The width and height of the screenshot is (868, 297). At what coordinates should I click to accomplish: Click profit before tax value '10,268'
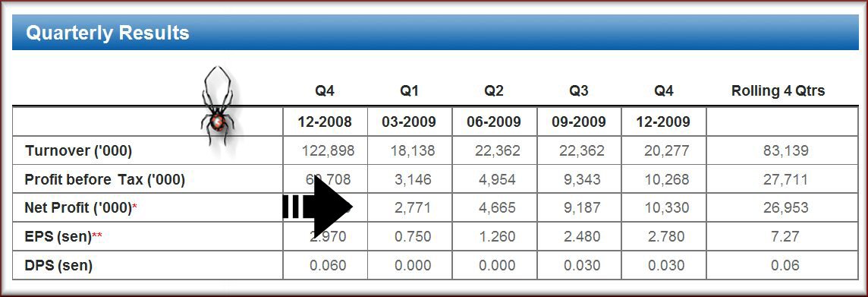tap(666, 179)
